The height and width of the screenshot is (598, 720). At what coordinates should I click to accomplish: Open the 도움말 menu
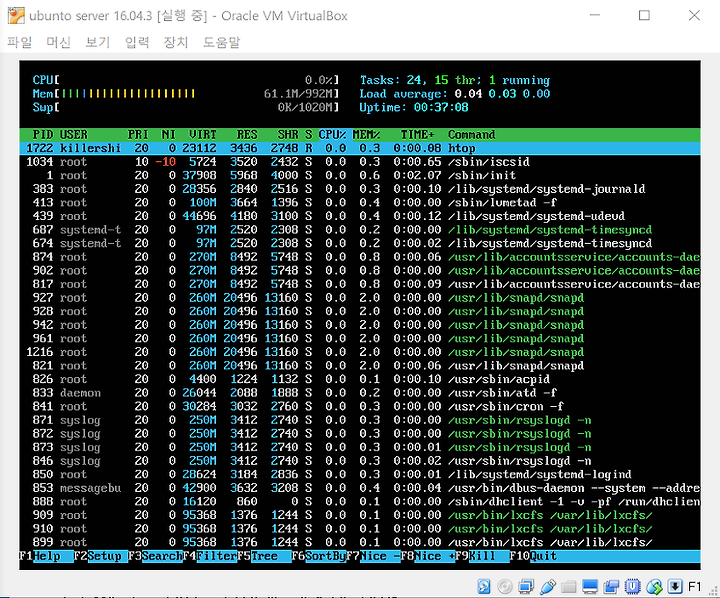coord(222,42)
